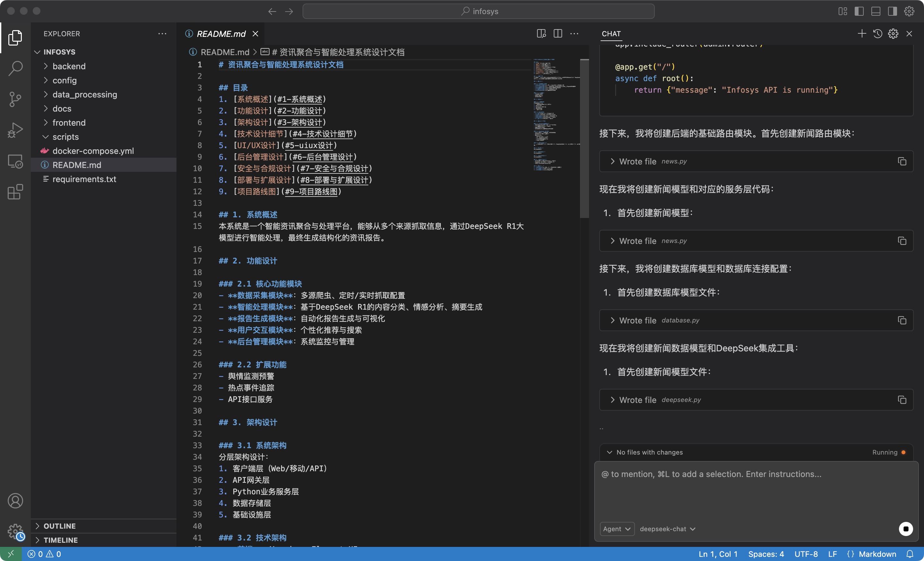The width and height of the screenshot is (924, 561).
Task: Toggle the secondary side bar
Action: [893, 11]
